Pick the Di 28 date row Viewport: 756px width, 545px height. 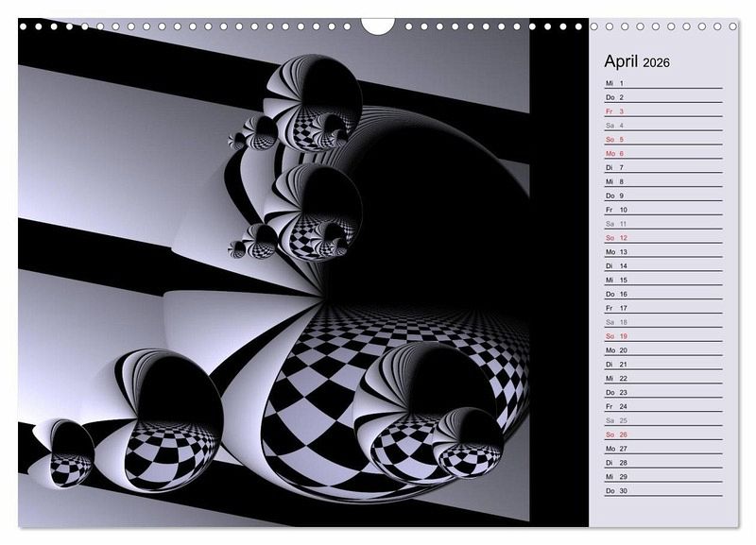click(x=662, y=463)
